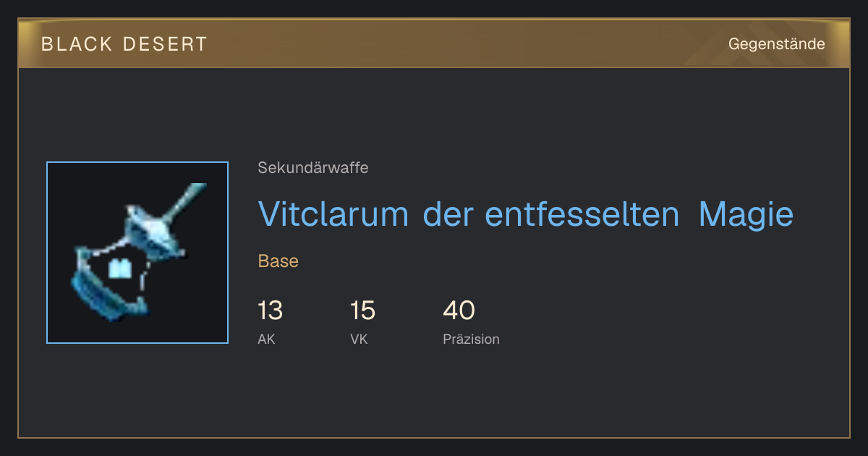Click the VK stat label
The height and width of the screenshot is (456, 868).
click(359, 339)
